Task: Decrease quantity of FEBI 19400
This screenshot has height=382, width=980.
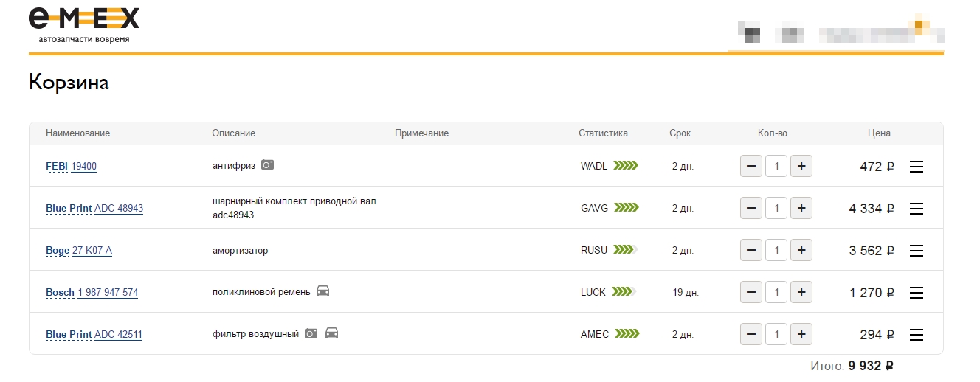Action: coord(751,167)
